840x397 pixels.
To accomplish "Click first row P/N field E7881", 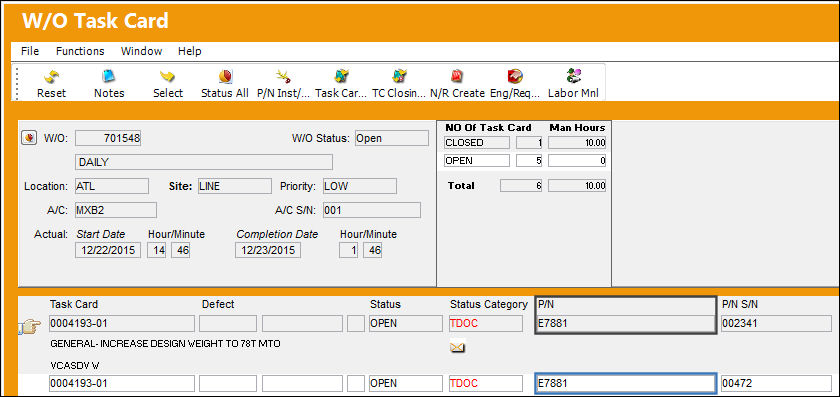I will pyautogui.click(x=626, y=324).
